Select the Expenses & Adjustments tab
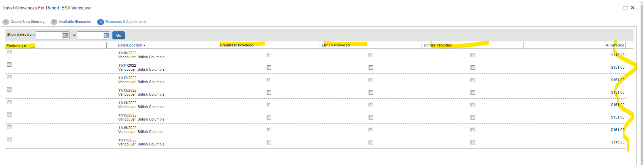644x166 pixels. [x=126, y=22]
